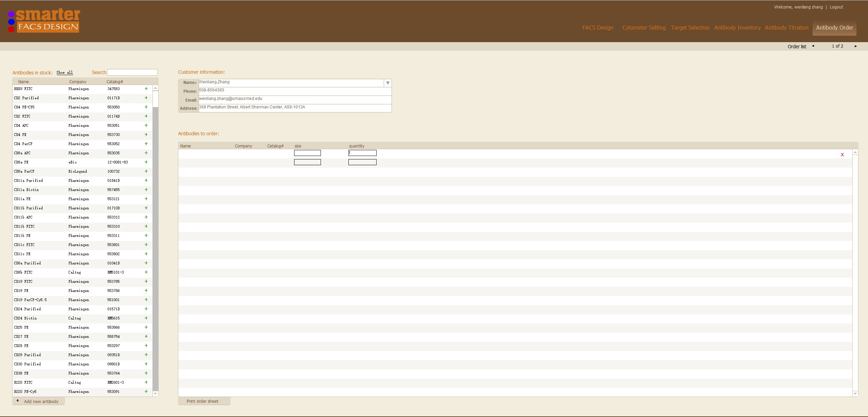Click plus icon next to CD19 PE
Screen dimensions: 868x417
coord(146,291)
